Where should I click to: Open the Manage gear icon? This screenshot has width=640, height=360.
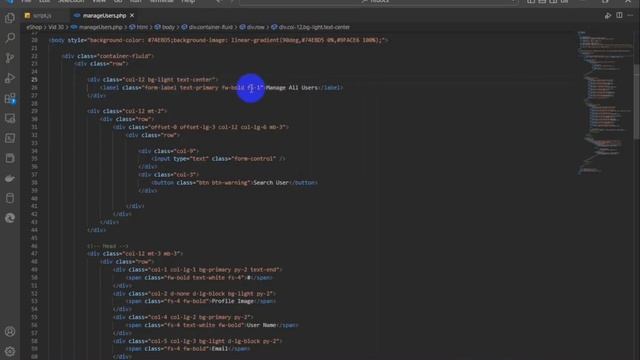10,351
